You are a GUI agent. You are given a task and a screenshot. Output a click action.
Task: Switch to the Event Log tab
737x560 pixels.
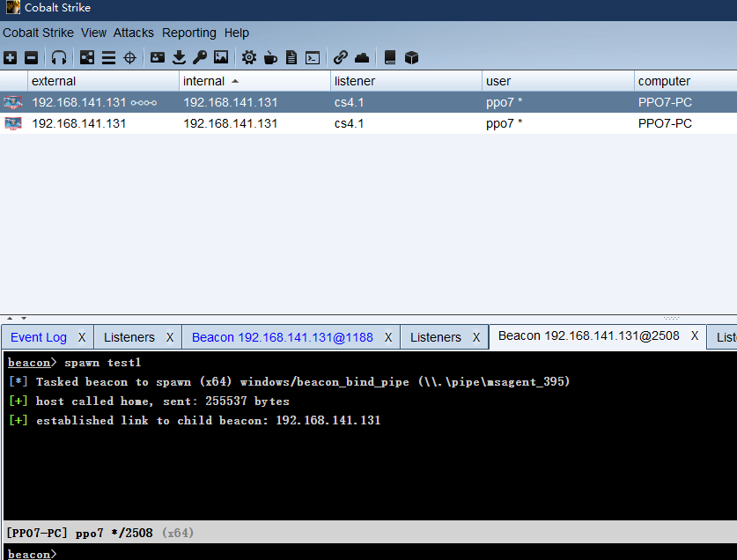coord(39,337)
